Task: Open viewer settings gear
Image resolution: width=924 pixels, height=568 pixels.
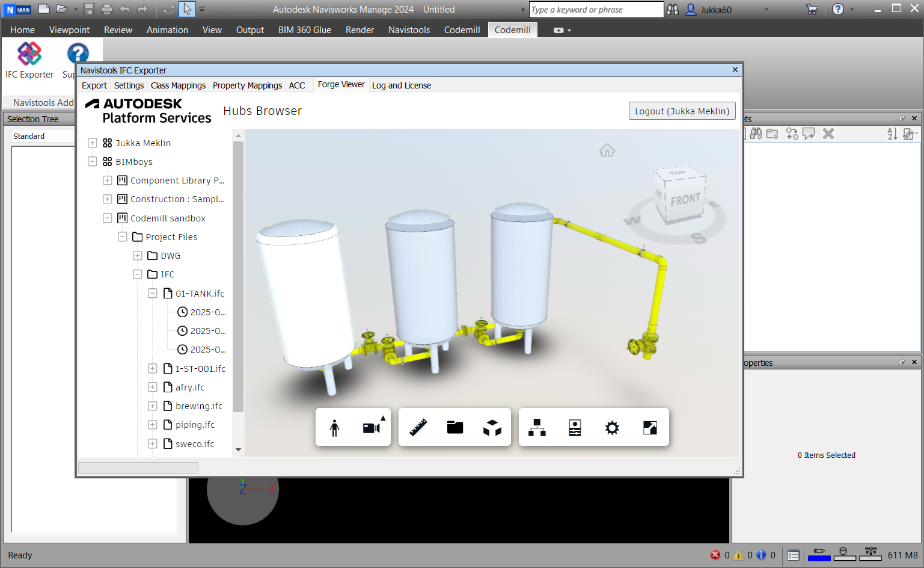Action: pos(612,427)
